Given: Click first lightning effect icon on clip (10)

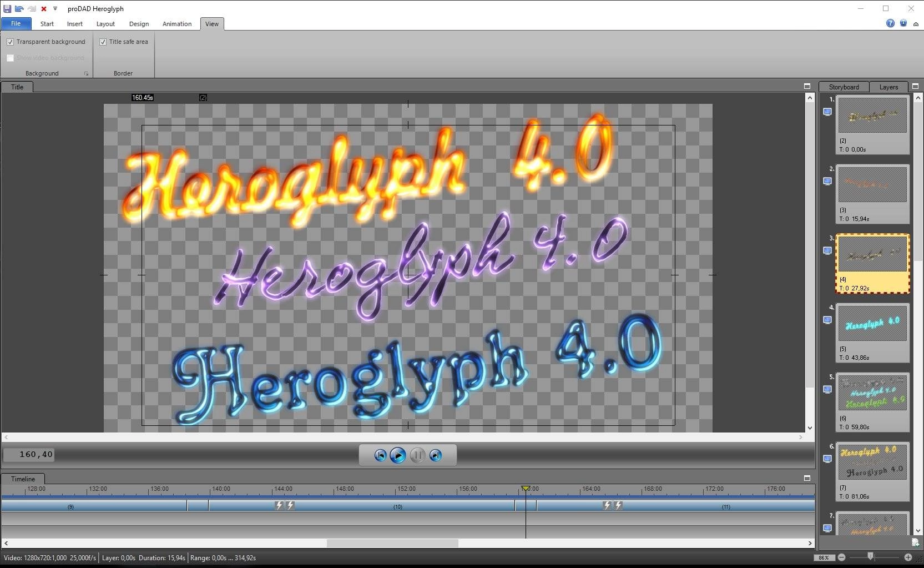Looking at the screenshot, I should point(279,505).
